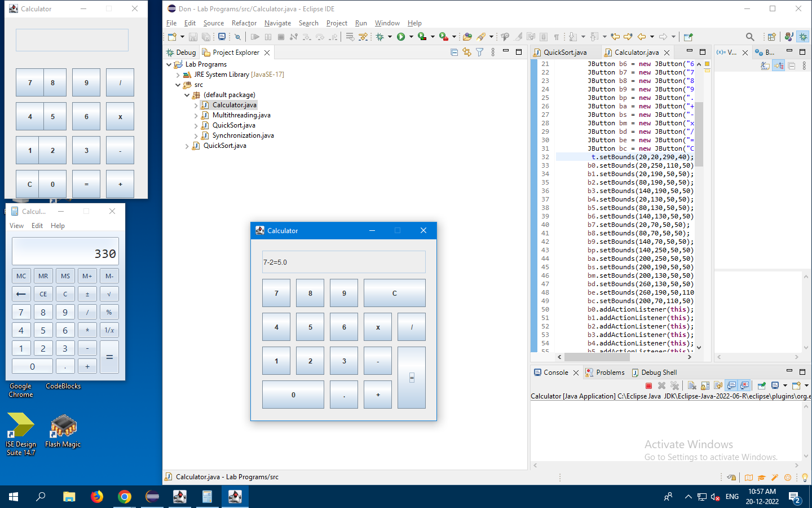Click the New file toolbar icon in Eclipse

tap(172, 37)
